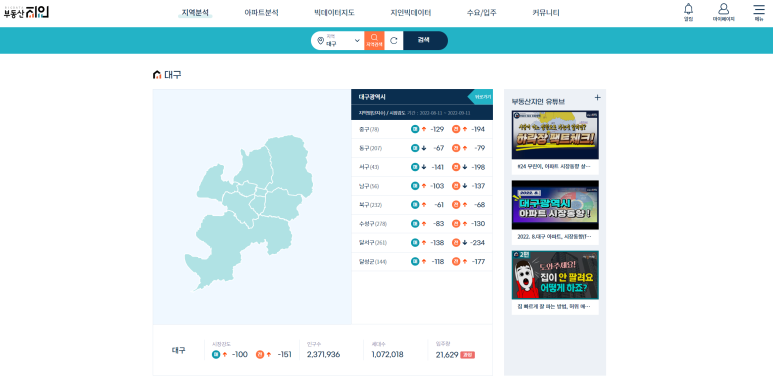Open the 대구광역시 아파트 시장동향 video thumbnail
This screenshot has width=773, height=378.
pyautogui.click(x=555, y=205)
